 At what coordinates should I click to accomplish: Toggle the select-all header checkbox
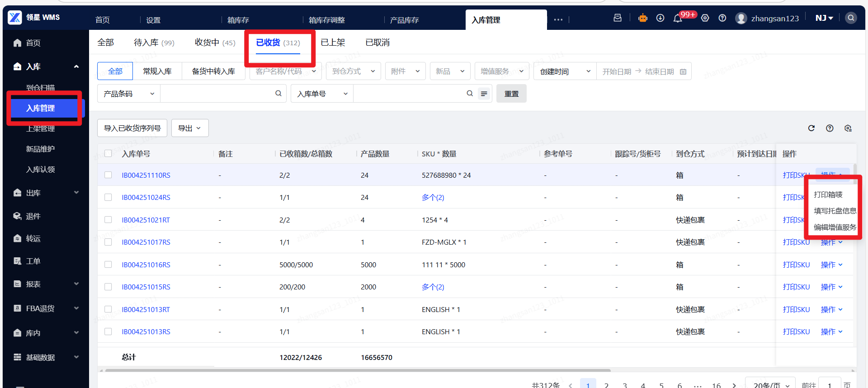tap(108, 154)
